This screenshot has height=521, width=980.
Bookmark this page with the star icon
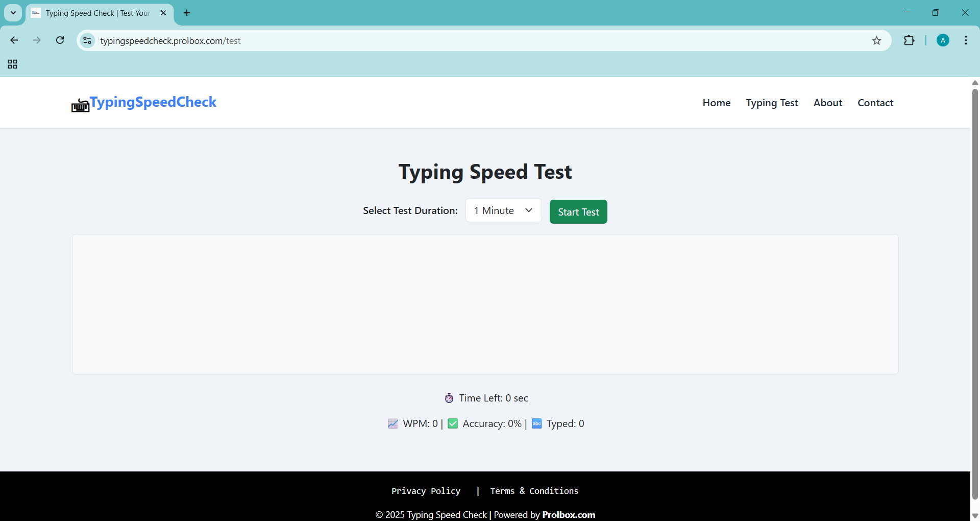(876, 41)
